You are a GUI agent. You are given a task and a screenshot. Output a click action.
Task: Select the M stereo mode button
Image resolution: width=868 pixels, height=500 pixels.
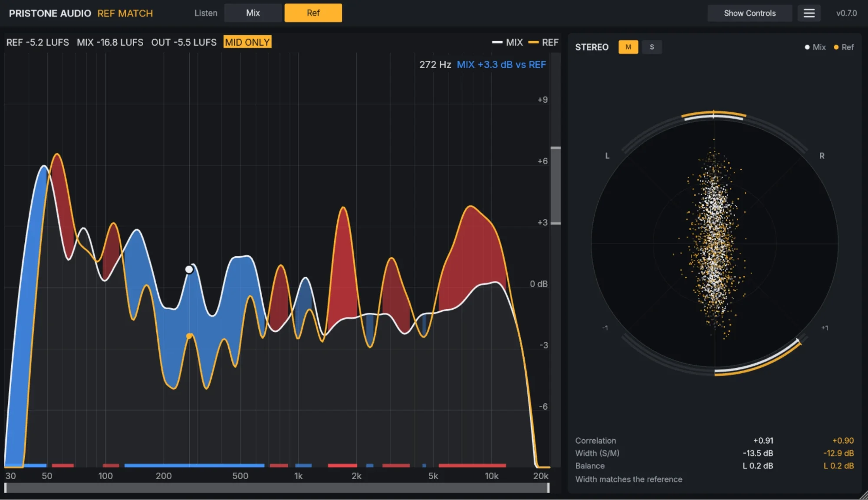coord(628,47)
